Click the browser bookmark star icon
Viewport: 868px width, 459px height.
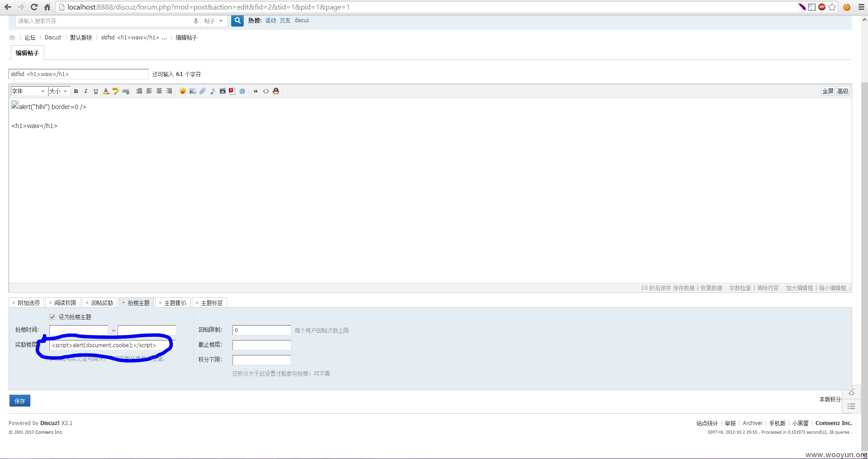coord(832,7)
